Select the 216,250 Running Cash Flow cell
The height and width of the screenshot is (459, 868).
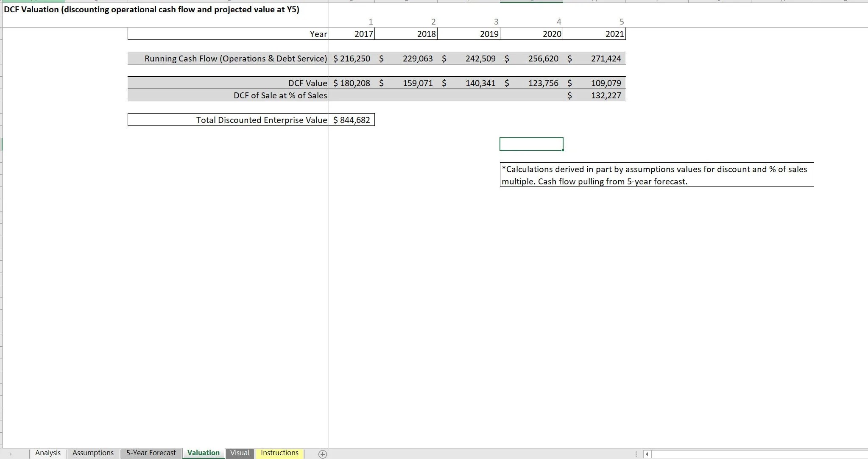[x=352, y=58]
